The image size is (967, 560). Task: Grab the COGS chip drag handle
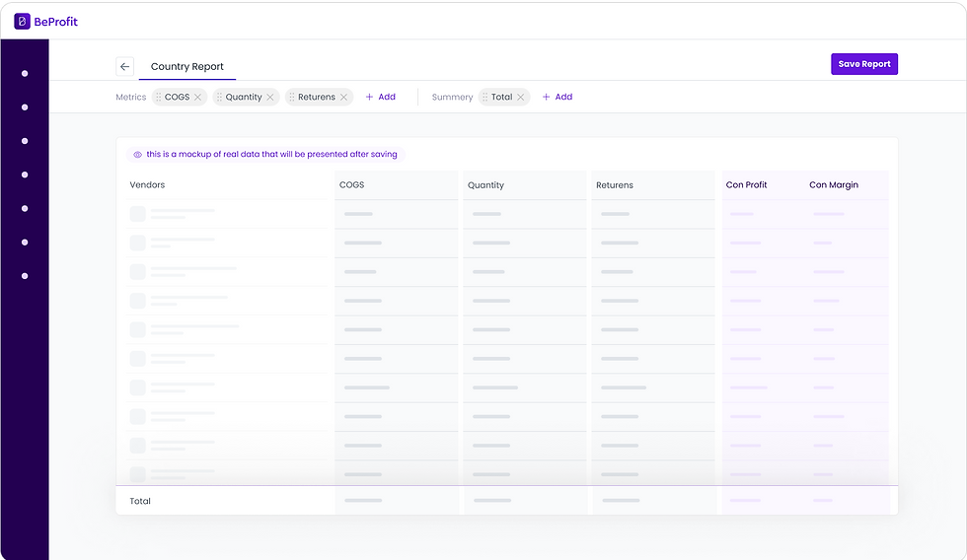click(x=159, y=98)
